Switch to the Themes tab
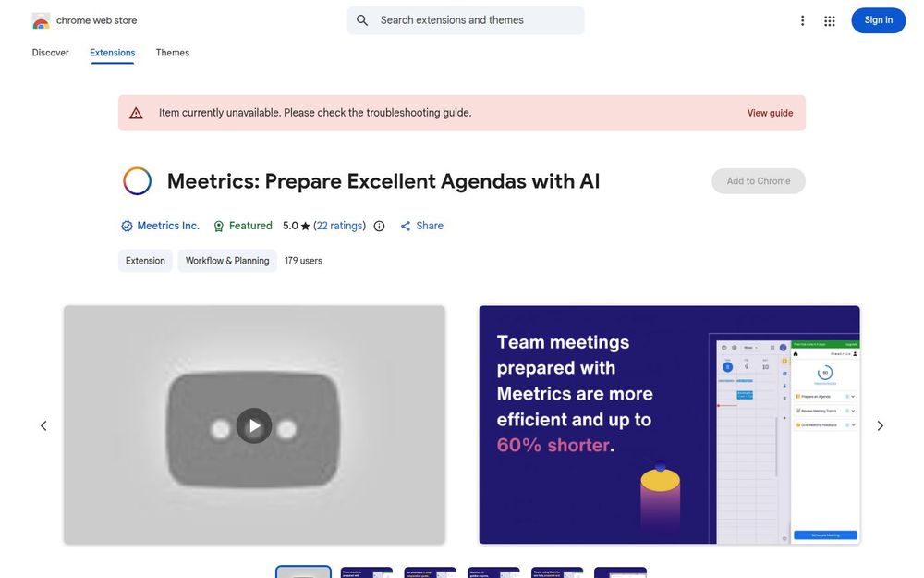Screen dimensions: 924x578 172,53
